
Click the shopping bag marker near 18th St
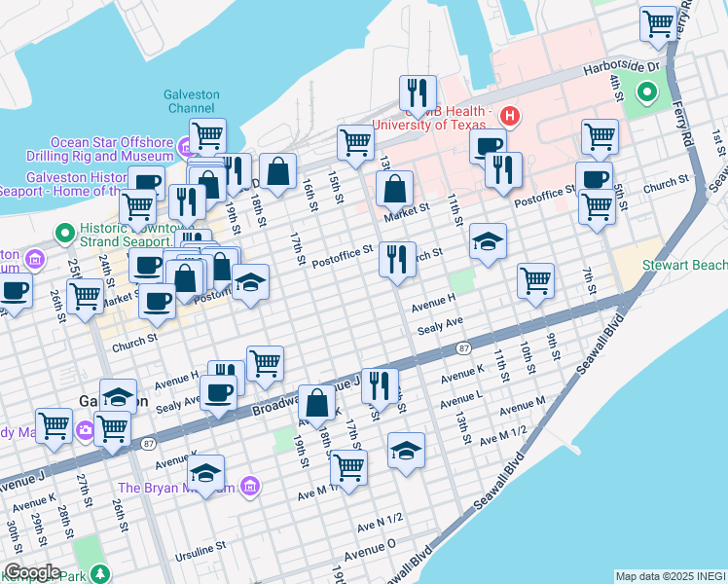tap(278, 171)
